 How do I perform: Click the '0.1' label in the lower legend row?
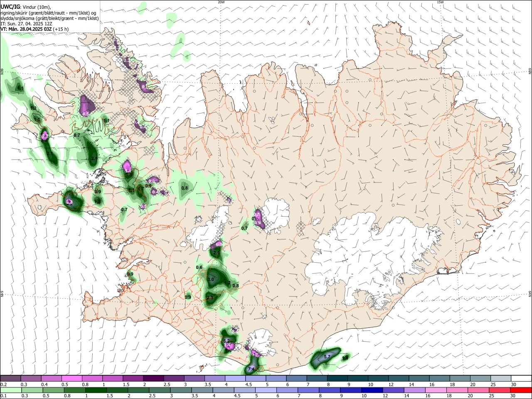[x=3, y=396]
